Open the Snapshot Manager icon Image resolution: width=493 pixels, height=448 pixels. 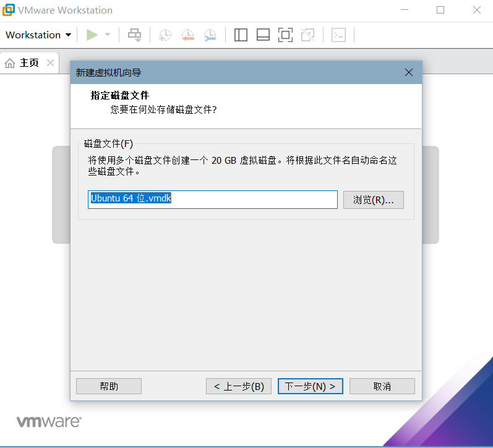tap(210, 35)
